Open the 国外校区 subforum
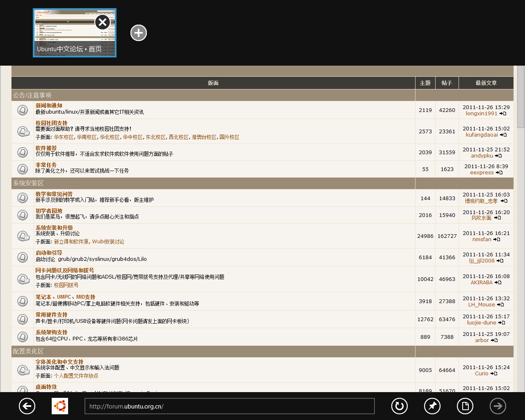 pos(229,137)
